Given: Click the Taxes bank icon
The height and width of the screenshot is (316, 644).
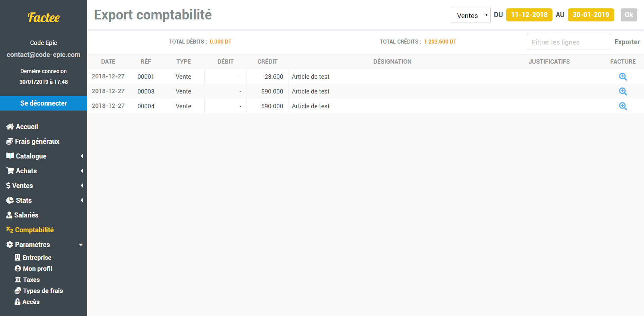Looking at the screenshot, I should (x=18, y=279).
